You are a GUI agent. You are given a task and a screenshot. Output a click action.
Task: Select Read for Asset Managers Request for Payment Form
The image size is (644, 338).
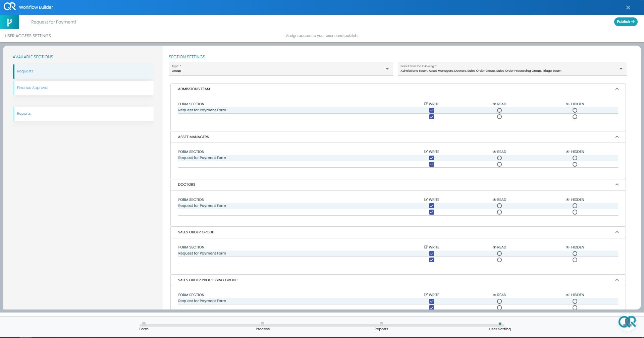pyautogui.click(x=499, y=158)
